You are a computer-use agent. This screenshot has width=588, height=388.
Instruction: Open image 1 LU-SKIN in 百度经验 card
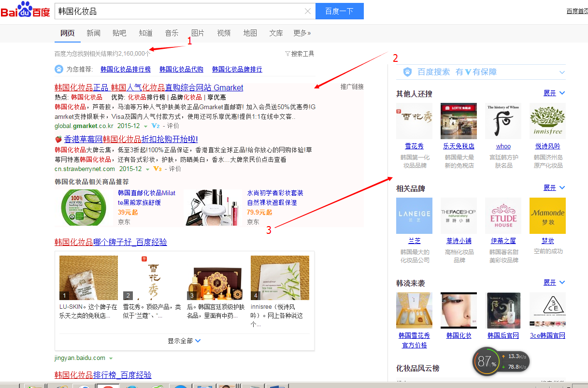[x=88, y=278]
